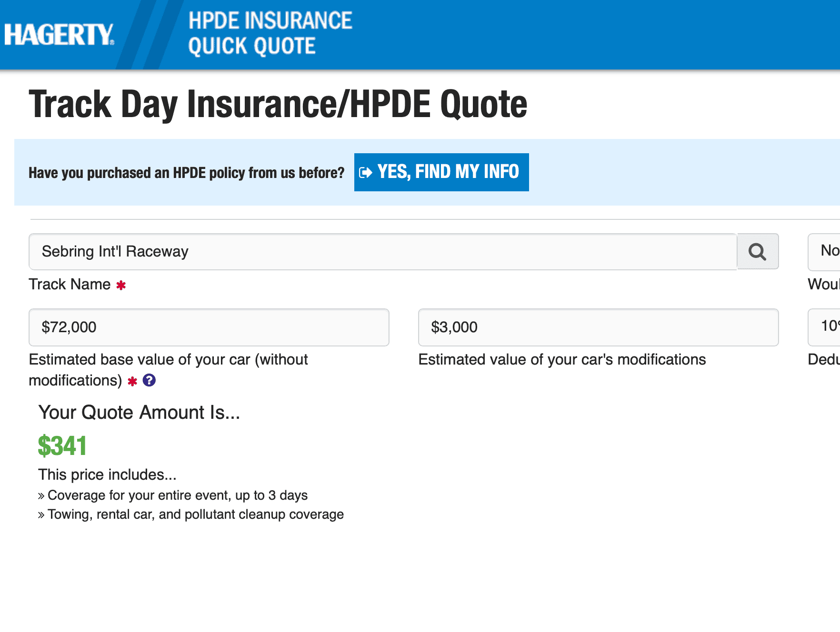Click the 'Track Name' label
The width and height of the screenshot is (840, 632).
tap(70, 284)
